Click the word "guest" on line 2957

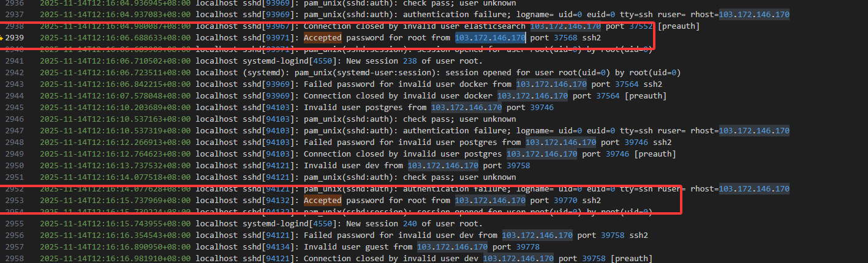(x=375, y=247)
